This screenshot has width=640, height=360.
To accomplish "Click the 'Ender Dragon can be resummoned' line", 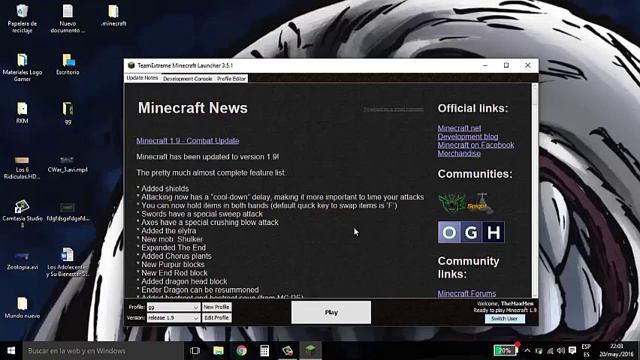I will 198,290.
